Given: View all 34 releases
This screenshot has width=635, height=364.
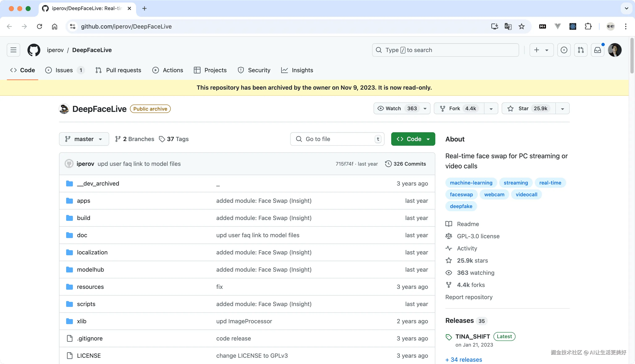Looking at the screenshot, I should 463,359.
